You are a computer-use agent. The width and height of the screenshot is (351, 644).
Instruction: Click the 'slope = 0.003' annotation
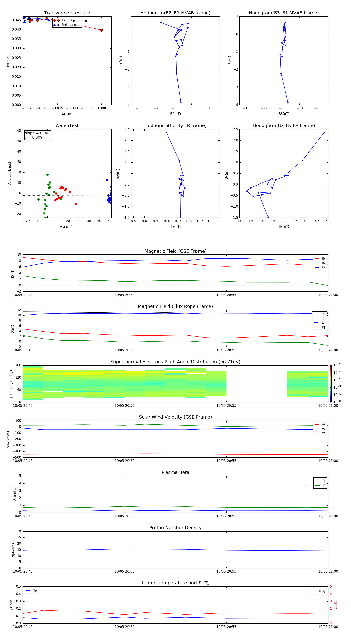point(38,133)
